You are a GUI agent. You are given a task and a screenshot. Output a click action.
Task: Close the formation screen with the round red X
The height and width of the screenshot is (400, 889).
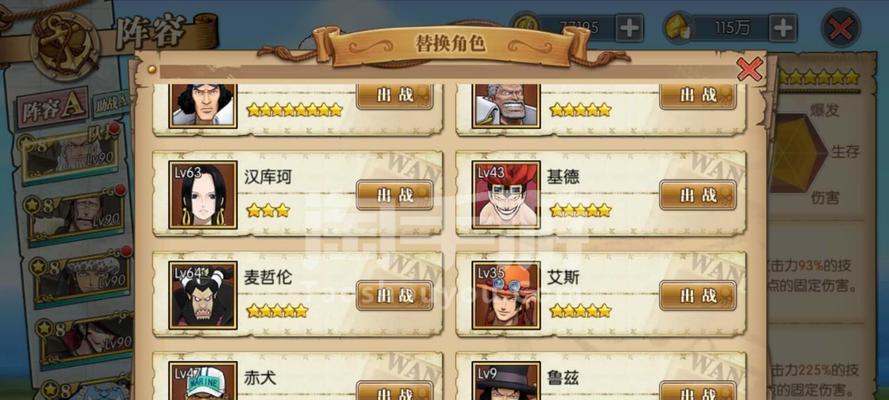click(841, 28)
